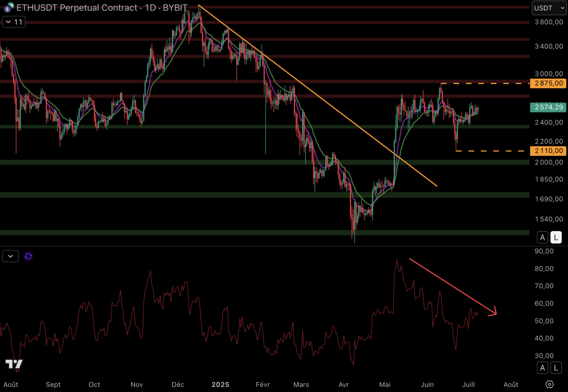568x392 pixels.
Task: Click the 1 690,00 price axis label
Action: click(549, 199)
